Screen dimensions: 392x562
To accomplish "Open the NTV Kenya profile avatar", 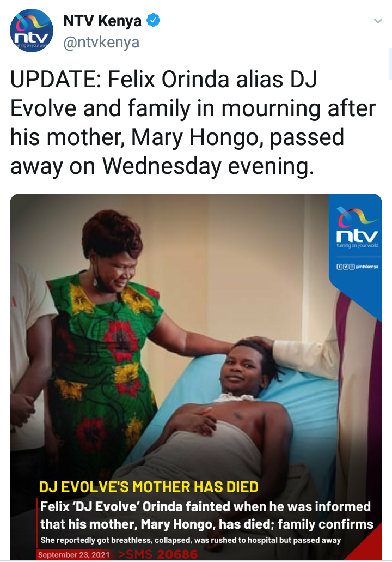I will coord(32,31).
